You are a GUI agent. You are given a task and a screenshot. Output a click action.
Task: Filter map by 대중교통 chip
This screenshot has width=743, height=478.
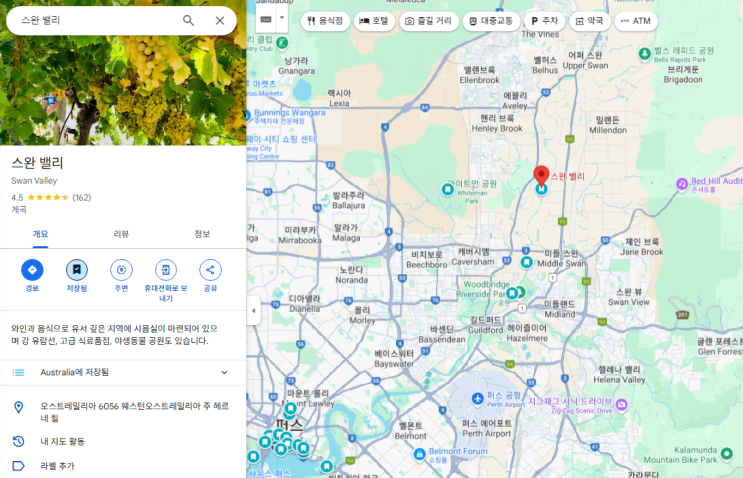click(x=491, y=21)
